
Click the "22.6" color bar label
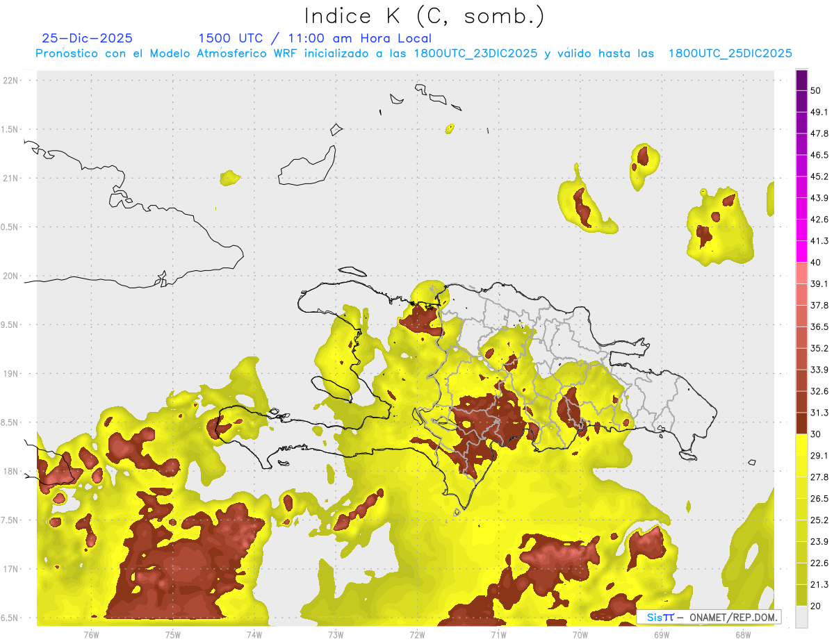819,563
